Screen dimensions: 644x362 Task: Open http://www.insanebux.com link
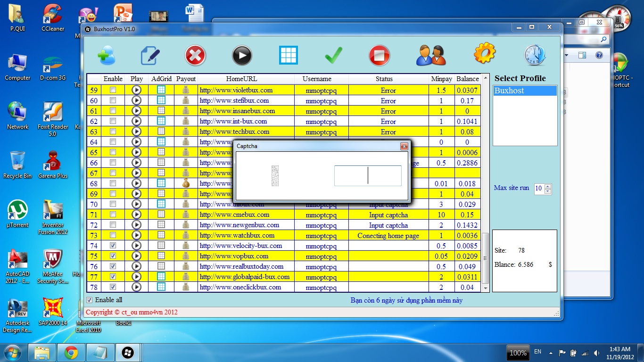[237, 111]
